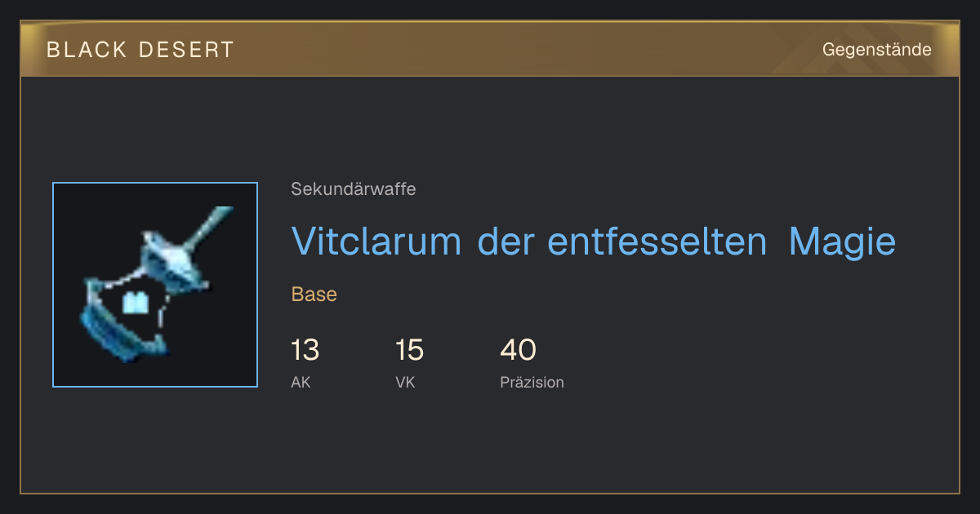Click the AK stat label

coord(301,383)
